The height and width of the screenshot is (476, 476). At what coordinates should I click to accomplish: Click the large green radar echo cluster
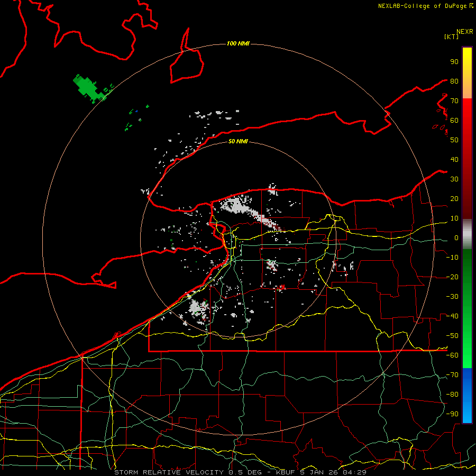87,87
